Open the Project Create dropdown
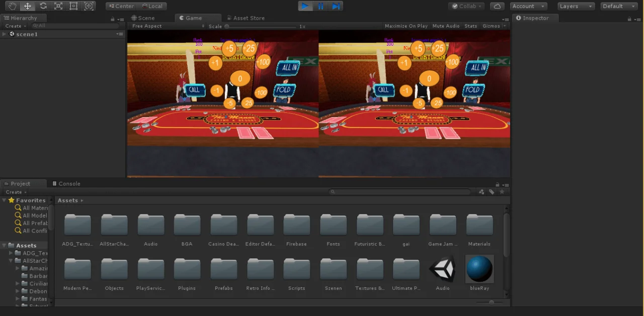Viewport: 644px width, 316px height. tap(16, 192)
